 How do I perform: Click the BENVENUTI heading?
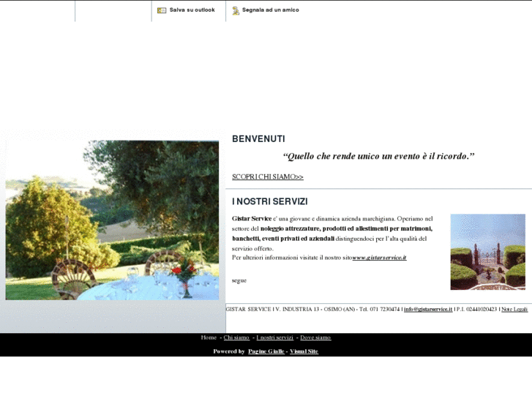(258, 139)
